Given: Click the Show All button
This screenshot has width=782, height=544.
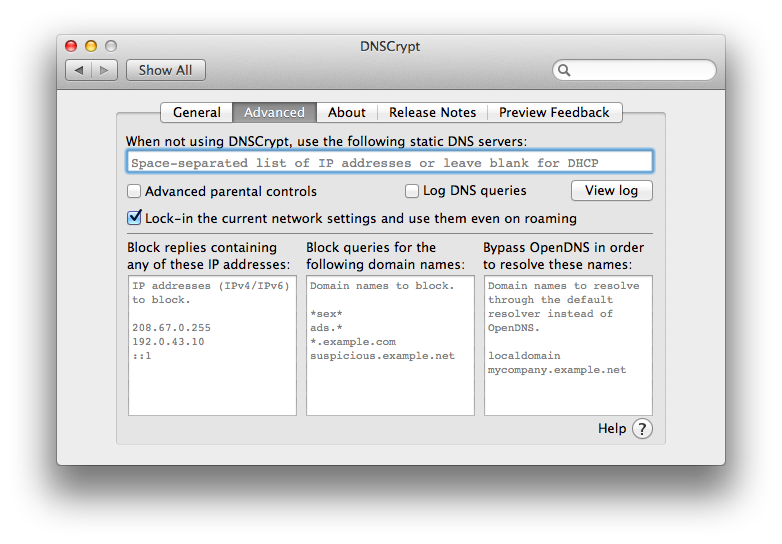Looking at the screenshot, I should [165, 70].
